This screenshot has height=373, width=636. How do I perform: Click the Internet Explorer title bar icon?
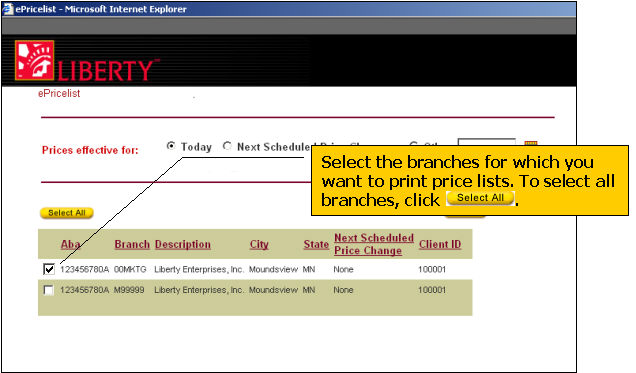[8, 9]
